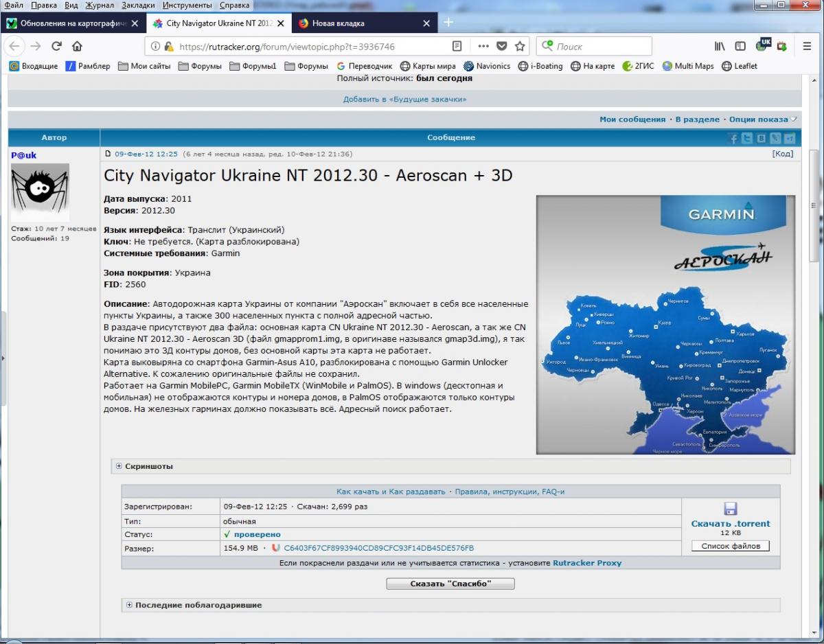Show the Library history and bookmarks icon

(720, 47)
